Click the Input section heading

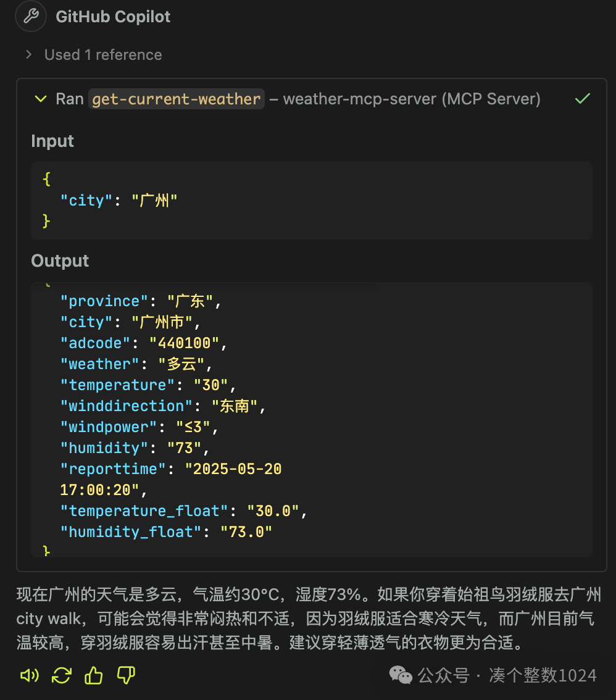coord(52,141)
